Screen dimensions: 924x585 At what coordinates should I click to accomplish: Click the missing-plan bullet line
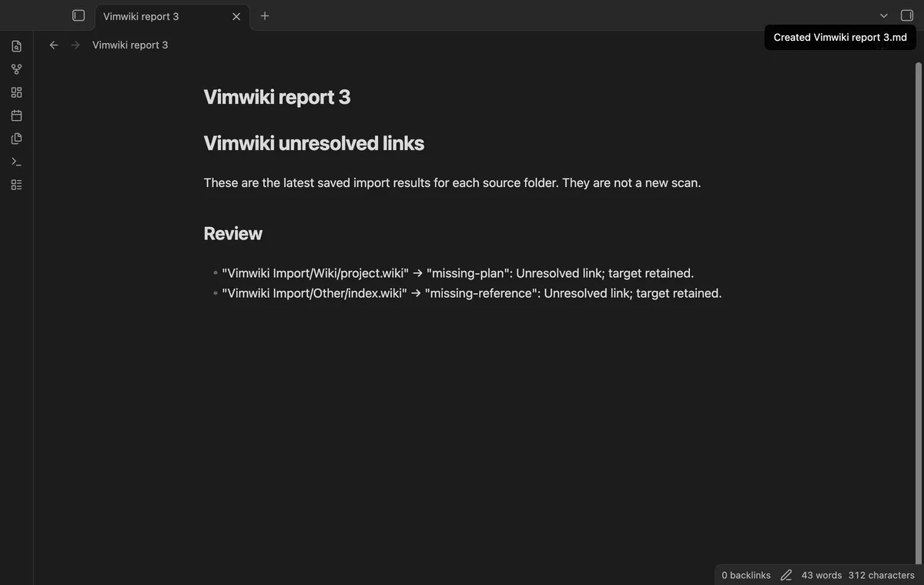coord(457,273)
